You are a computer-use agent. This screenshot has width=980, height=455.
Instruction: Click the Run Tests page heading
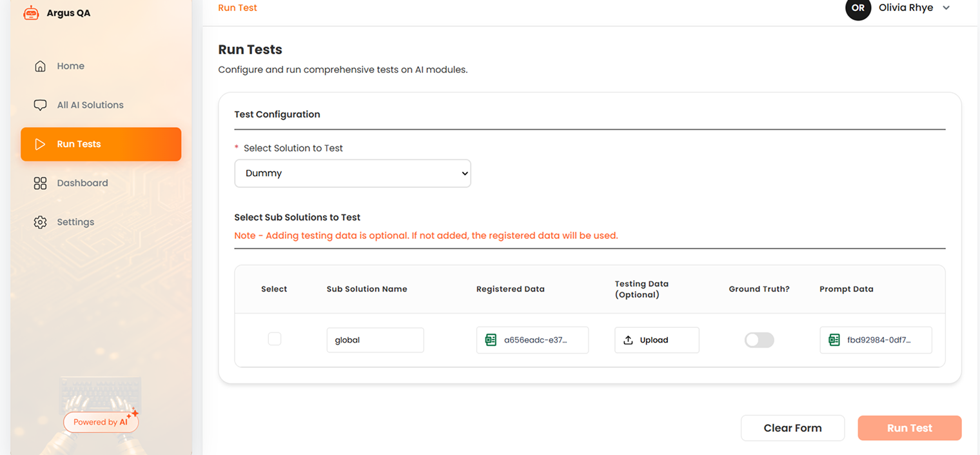[250, 50]
